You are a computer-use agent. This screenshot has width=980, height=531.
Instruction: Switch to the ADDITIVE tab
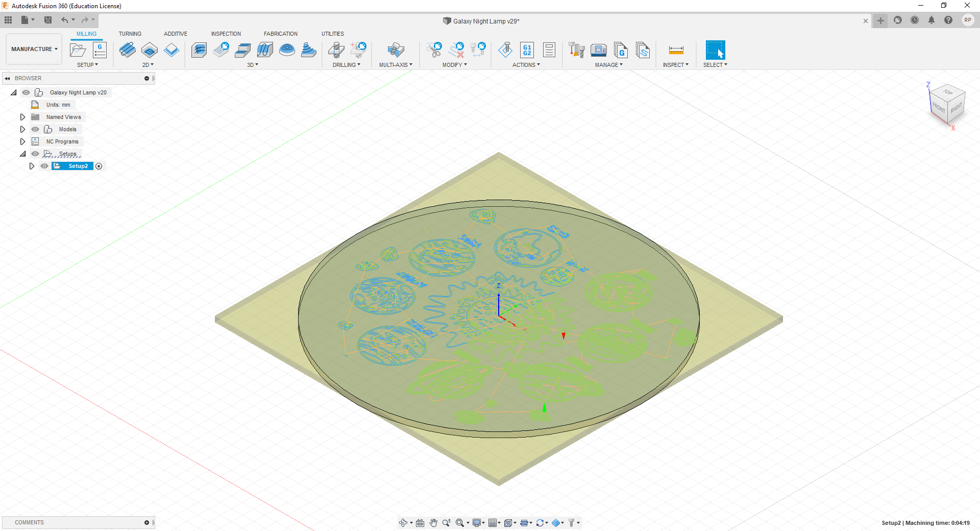tap(176, 34)
